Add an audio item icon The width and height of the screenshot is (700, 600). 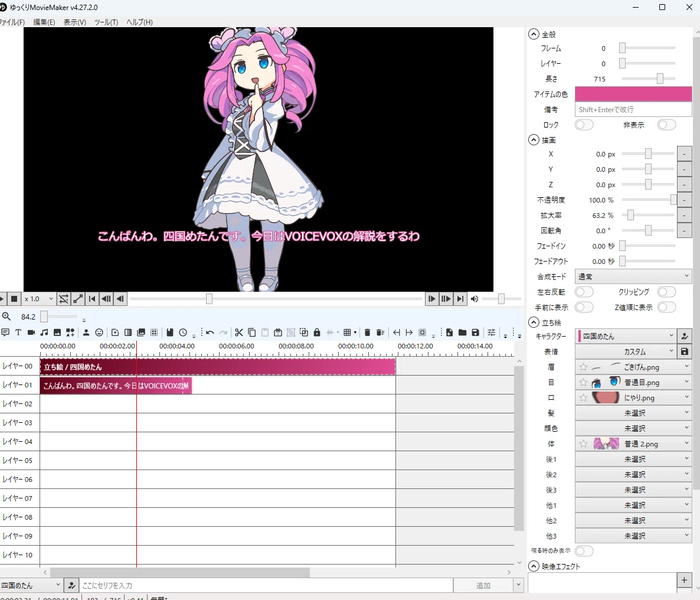point(44,332)
